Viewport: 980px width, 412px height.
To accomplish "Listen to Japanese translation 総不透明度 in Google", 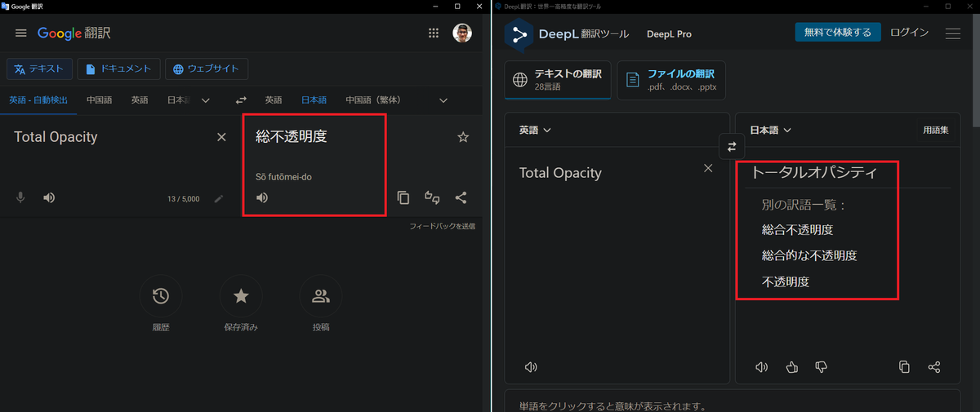I will click(x=262, y=197).
